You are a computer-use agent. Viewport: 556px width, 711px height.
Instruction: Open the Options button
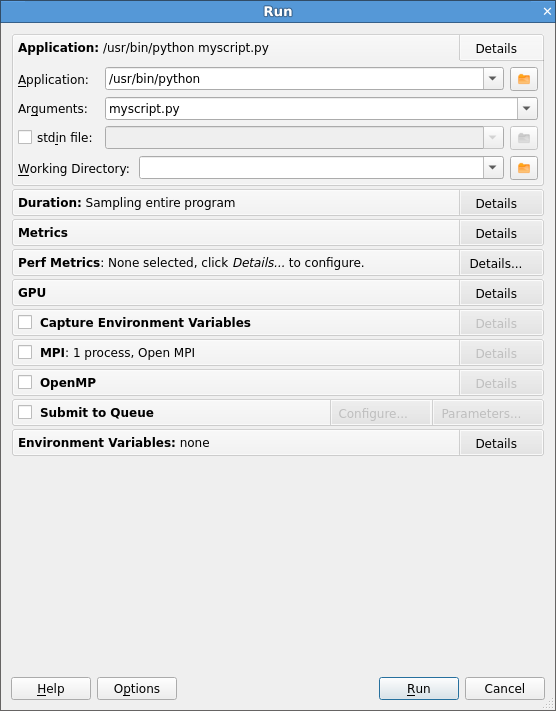coord(137,688)
